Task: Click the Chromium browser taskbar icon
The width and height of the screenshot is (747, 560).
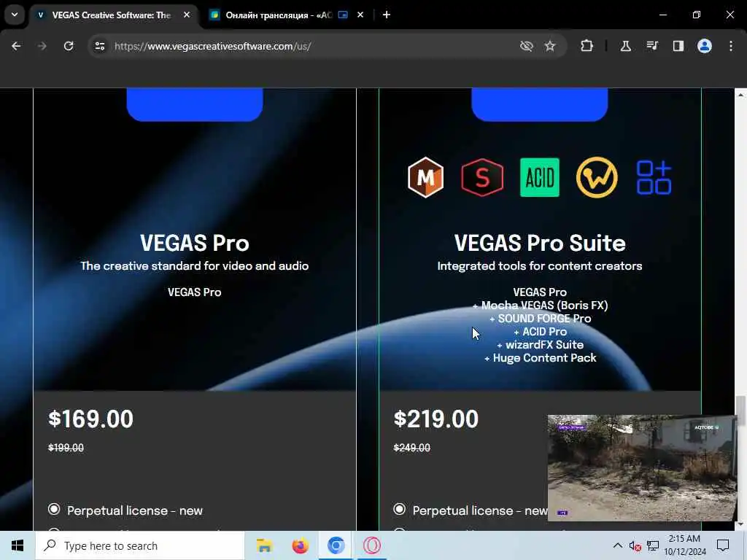Action: [336, 545]
